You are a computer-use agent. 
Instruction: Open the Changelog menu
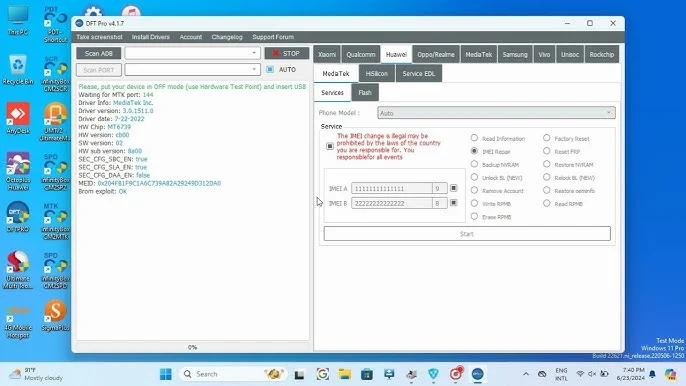coord(227,37)
